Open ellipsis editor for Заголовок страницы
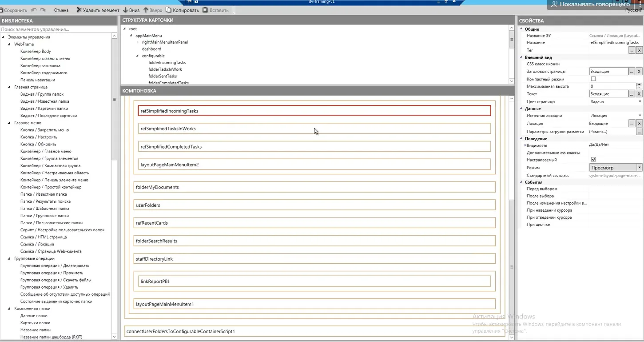 click(632, 72)
